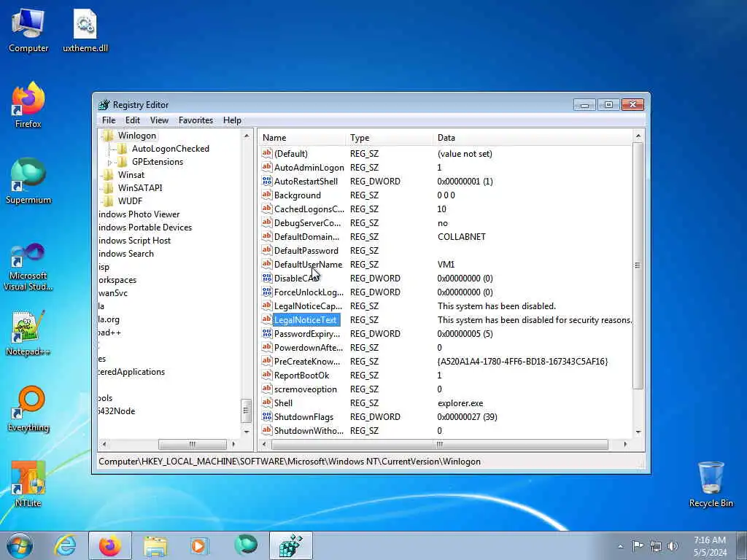Viewport: 747px width, 560px height.
Task: Select the PowerdownAfte... value
Action: pyautogui.click(x=309, y=348)
